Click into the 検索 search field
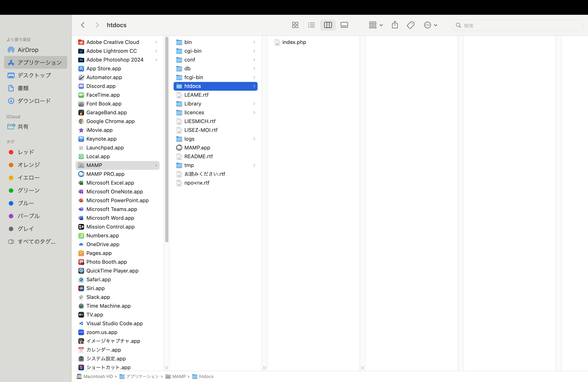This screenshot has height=382, width=588. pyautogui.click(x=518, y=25)
